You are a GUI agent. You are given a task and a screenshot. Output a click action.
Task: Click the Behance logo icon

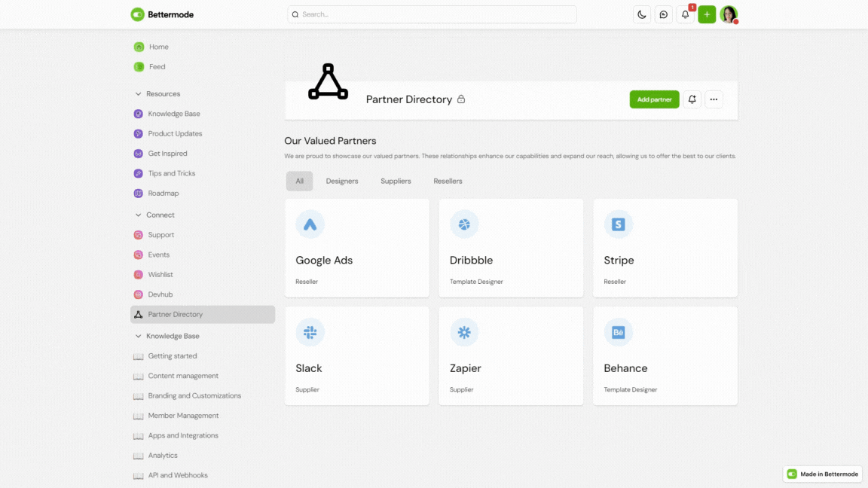[619, 333]
